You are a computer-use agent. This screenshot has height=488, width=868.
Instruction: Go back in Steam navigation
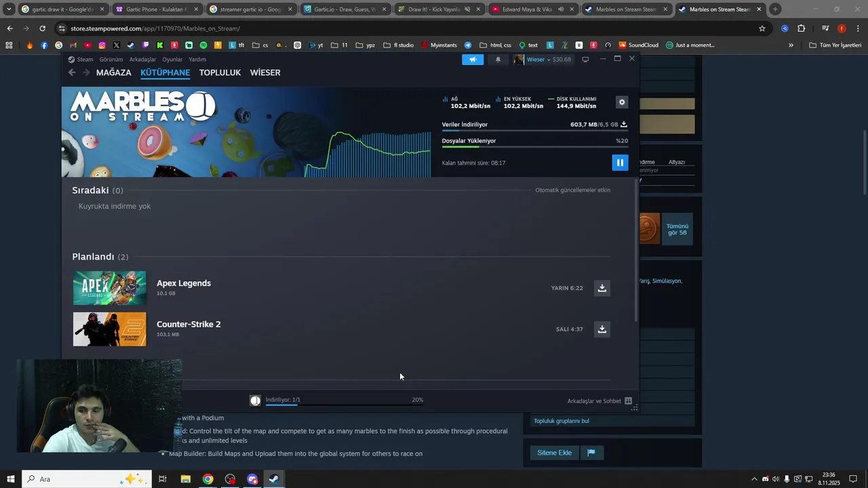point(72,73)
